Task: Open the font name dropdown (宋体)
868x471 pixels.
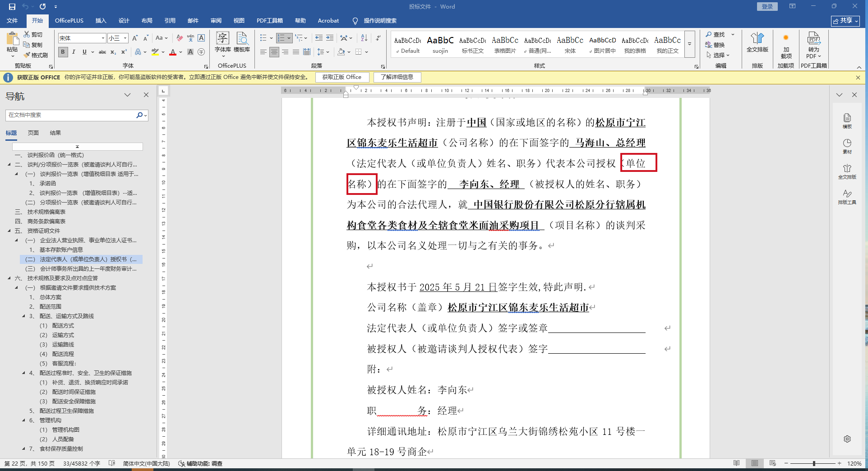Action: pyautogui.click(x=103, y=38)
